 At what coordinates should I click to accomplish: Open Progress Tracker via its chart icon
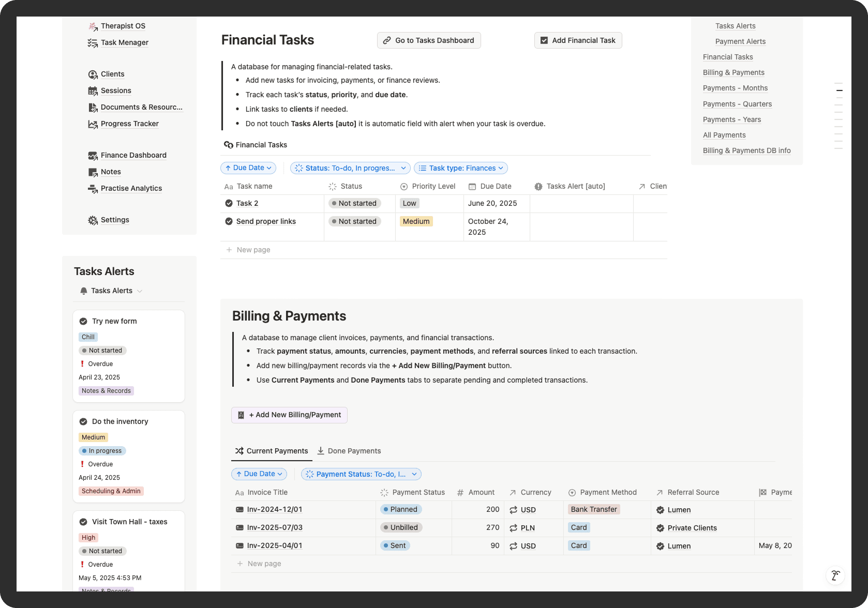93,124
